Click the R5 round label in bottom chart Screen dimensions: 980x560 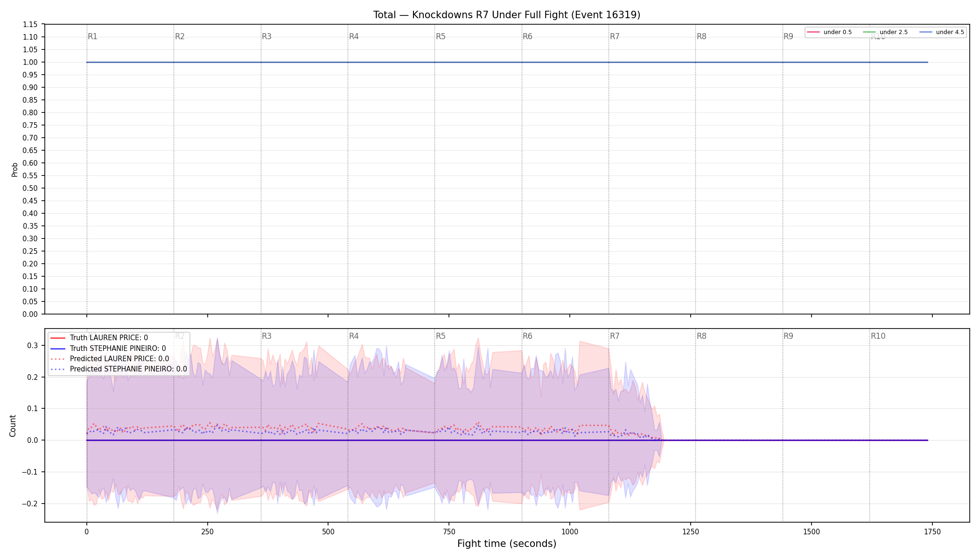point(441,336)
